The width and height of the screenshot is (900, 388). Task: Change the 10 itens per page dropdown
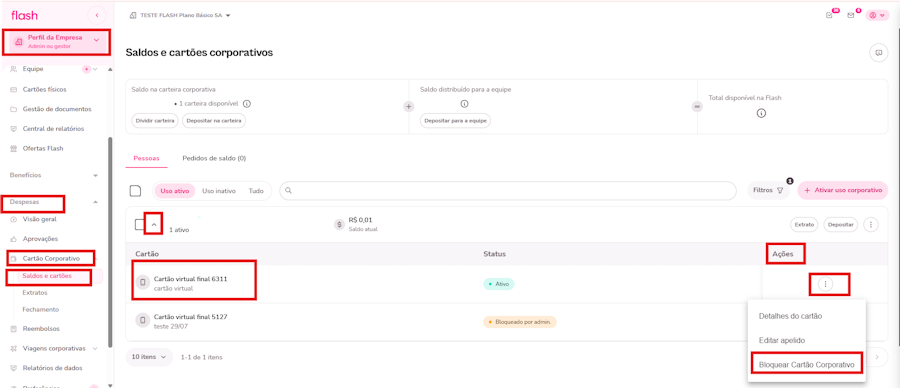click(149, 357)
